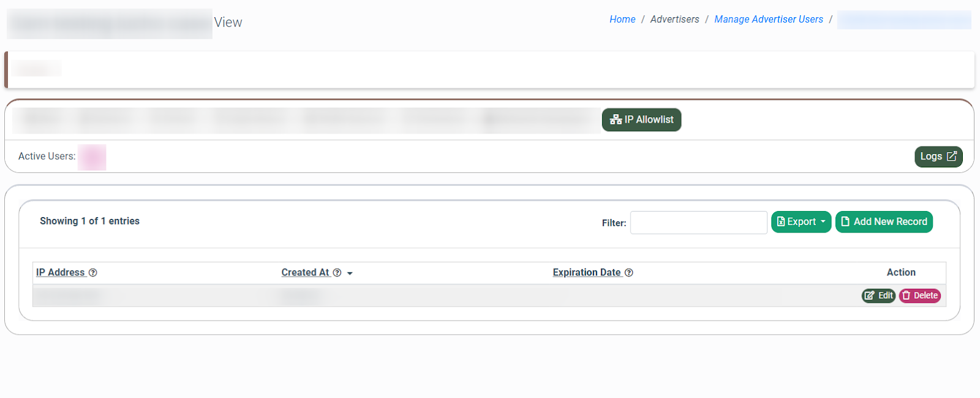The image size is (980, 398).
Task: Click the network icon on IP Allowlist
Action: (x=616, y=120)
